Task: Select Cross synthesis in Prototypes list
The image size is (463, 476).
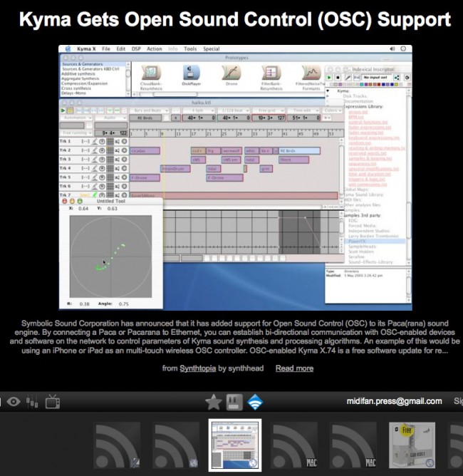Action: pos(76,88)
